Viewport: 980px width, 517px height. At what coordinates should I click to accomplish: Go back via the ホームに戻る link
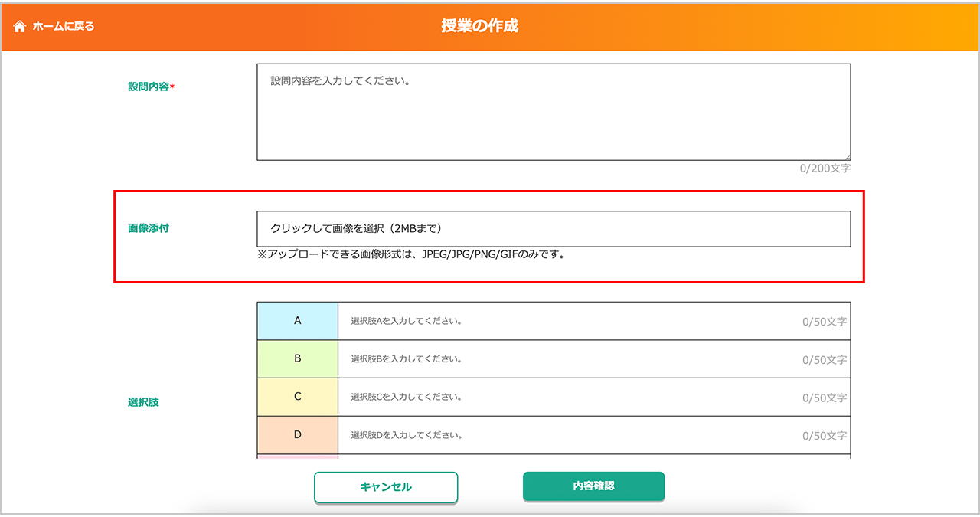pos(63,26)
